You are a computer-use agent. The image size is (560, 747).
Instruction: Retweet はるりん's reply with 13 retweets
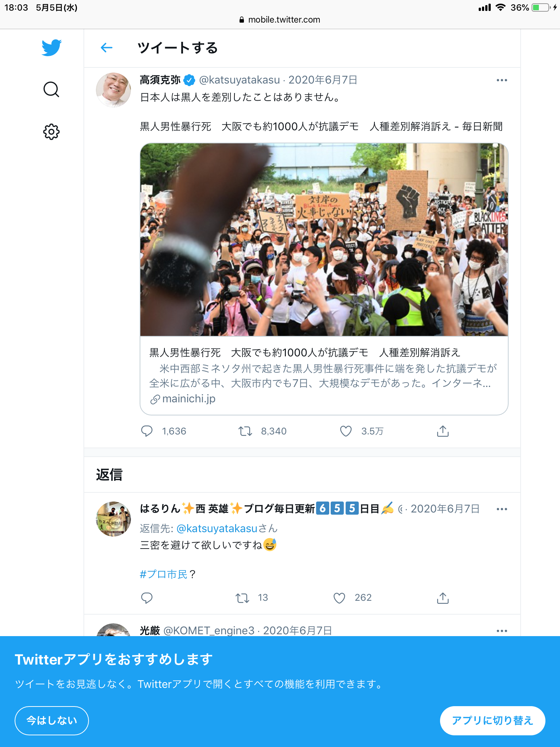(x=242, y=598)
